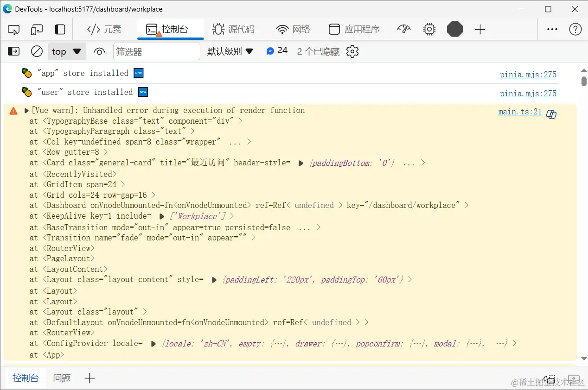588x390 pixels.
Task: Open the Memory chip tab icon
Action: point(429,30)
